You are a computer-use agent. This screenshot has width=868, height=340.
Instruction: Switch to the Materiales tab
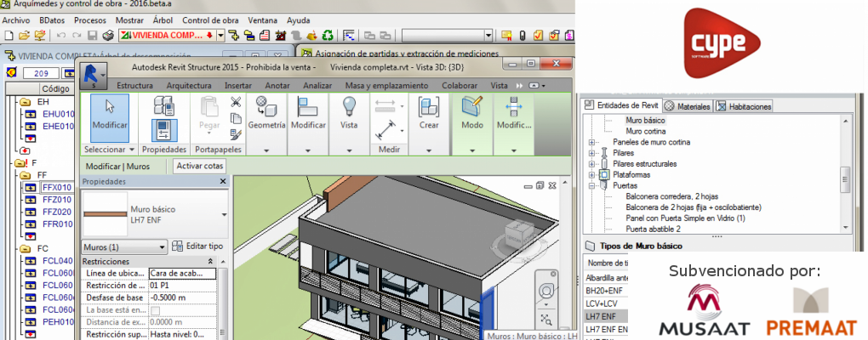688,106
